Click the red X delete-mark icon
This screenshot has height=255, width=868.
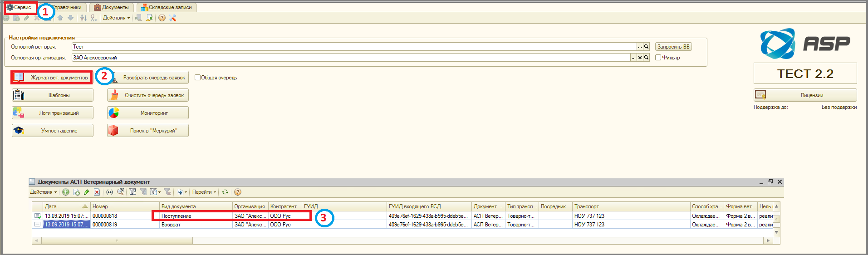tap(97, 192)
